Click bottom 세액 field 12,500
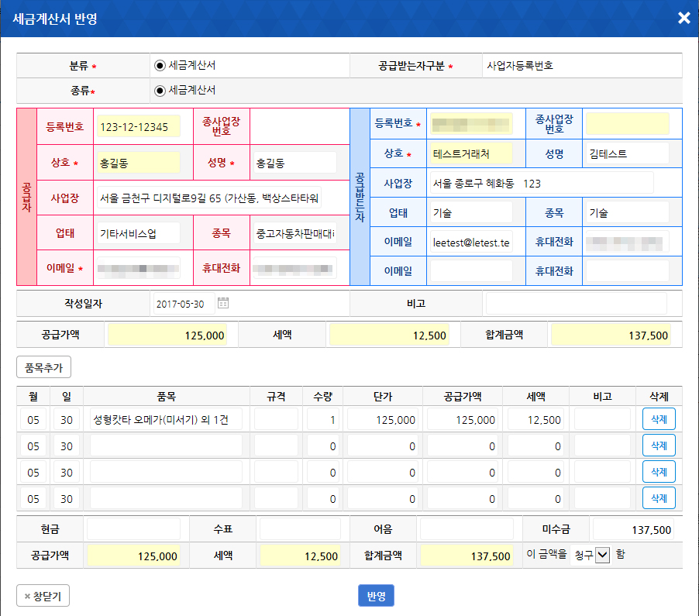The width and height of the screenshot is (699, 616). point(300,556)
